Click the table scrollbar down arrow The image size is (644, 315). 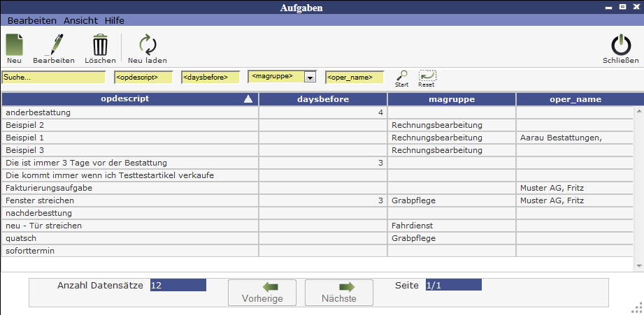tap(638, 266)
